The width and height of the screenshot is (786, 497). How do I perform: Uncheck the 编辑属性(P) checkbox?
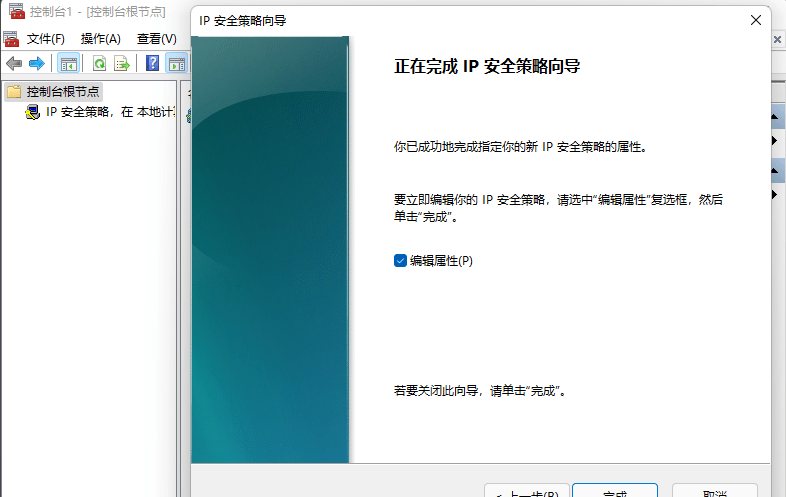coord(400,261)
